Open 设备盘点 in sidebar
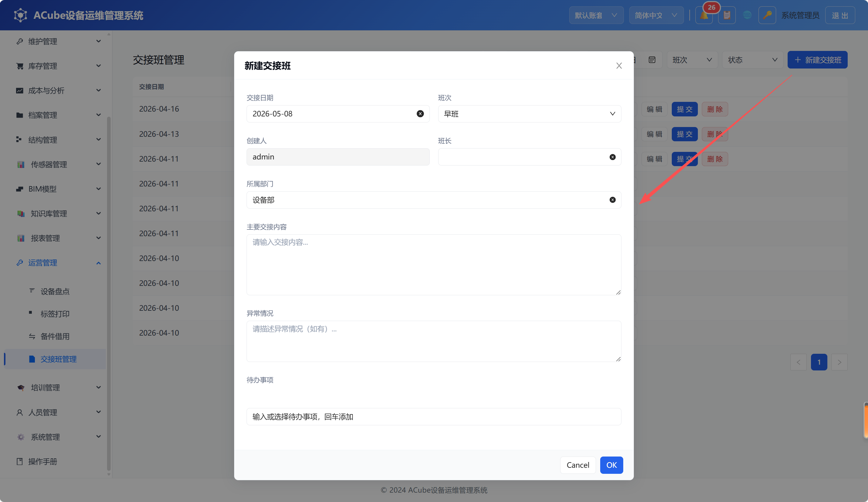Screen dimensions: 868x502 (x=55, y=291)
